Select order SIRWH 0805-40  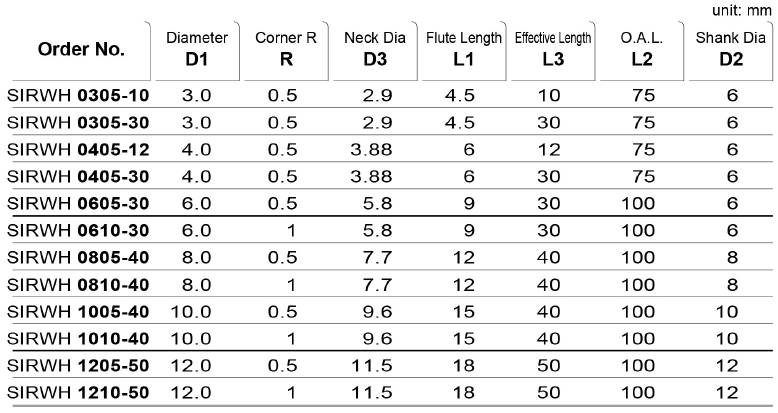pos(78,258)
